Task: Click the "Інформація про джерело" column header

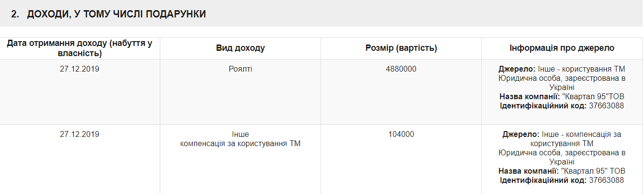Action: click(562, 48)
